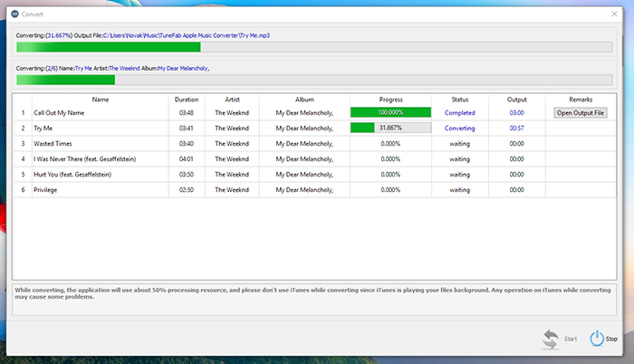Click the Output column header
Viewport: 634px width, 364px height.
pos(517,100)
